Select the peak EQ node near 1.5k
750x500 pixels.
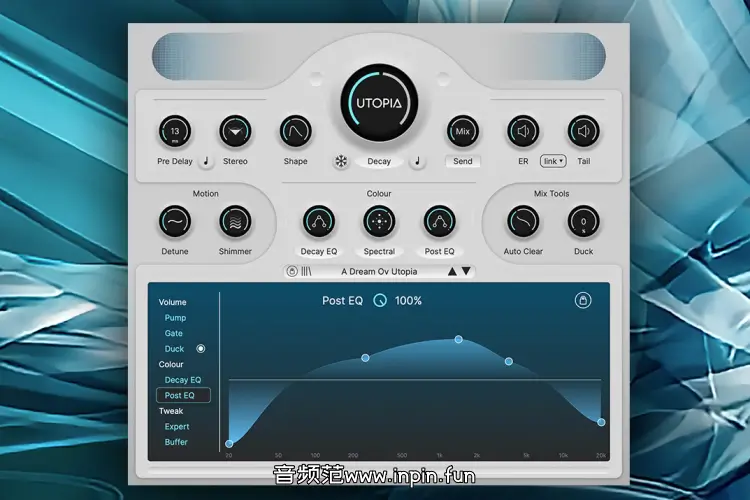tap(459, 339)
